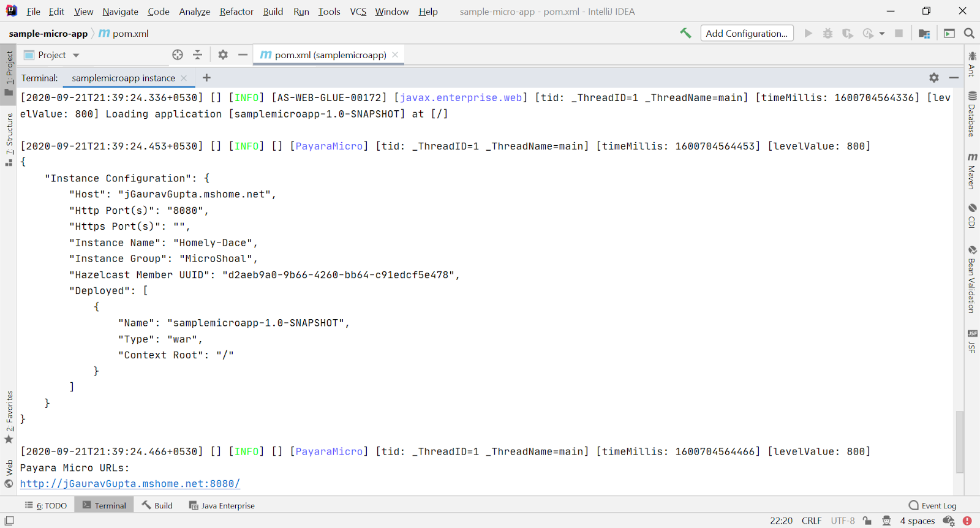Screen dimensions: 980x528
Task: Click the 22:20 line:column indicator
Action: 781,521
